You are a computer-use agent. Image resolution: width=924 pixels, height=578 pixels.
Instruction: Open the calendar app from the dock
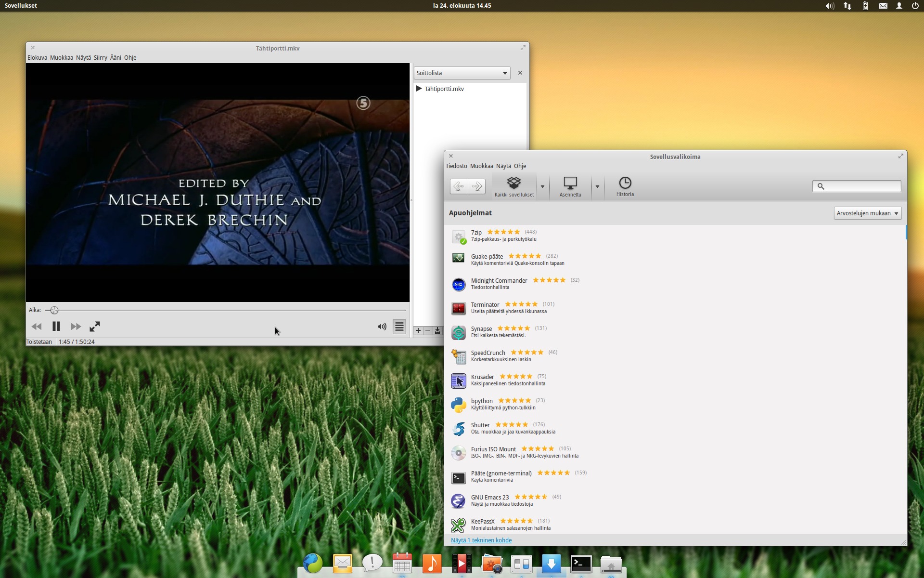point(402,563)
